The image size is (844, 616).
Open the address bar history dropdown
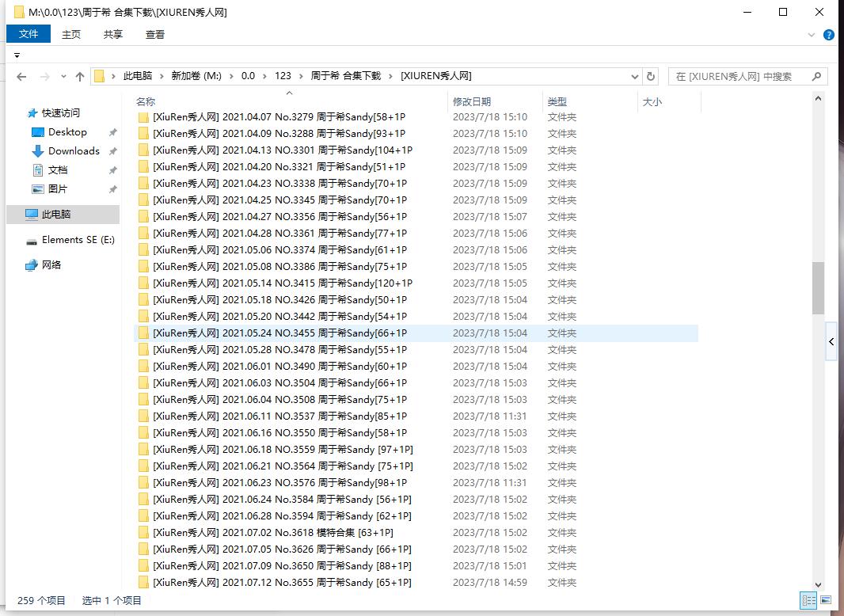(x=635, y=77)
